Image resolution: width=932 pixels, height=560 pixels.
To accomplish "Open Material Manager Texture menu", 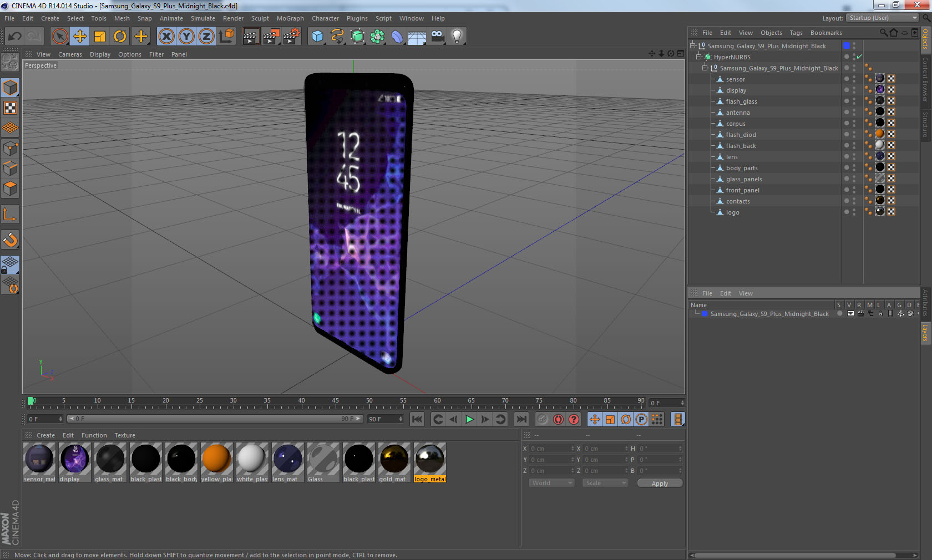I will 125,435.
